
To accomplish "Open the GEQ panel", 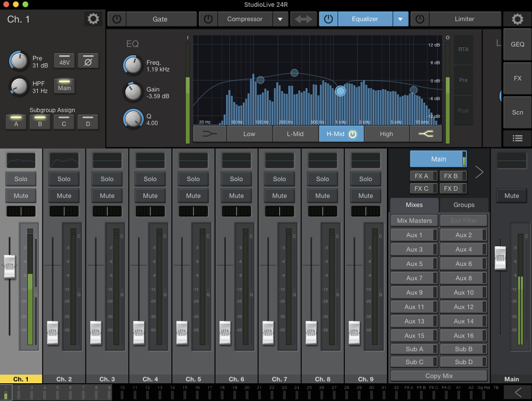I will [517, 45].
